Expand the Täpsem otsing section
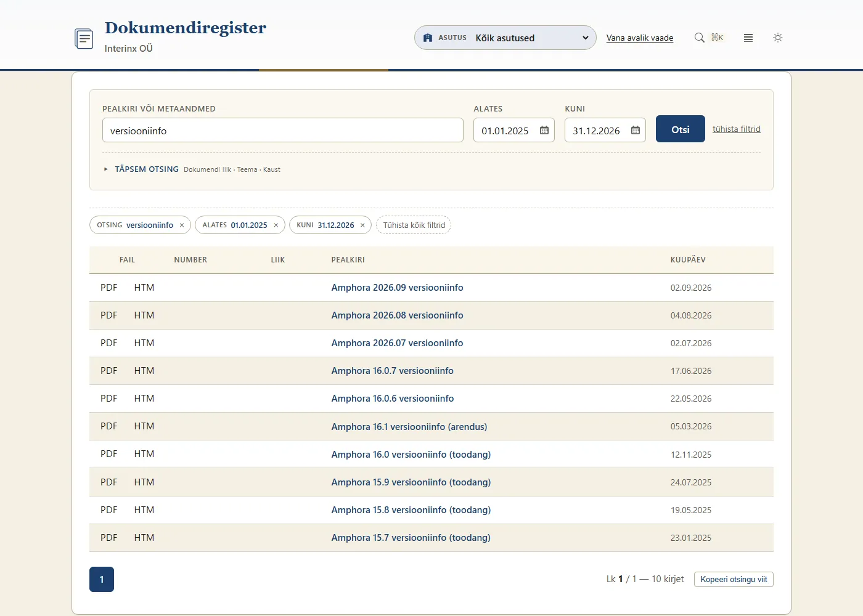863x616 pixels. (147, 169)
